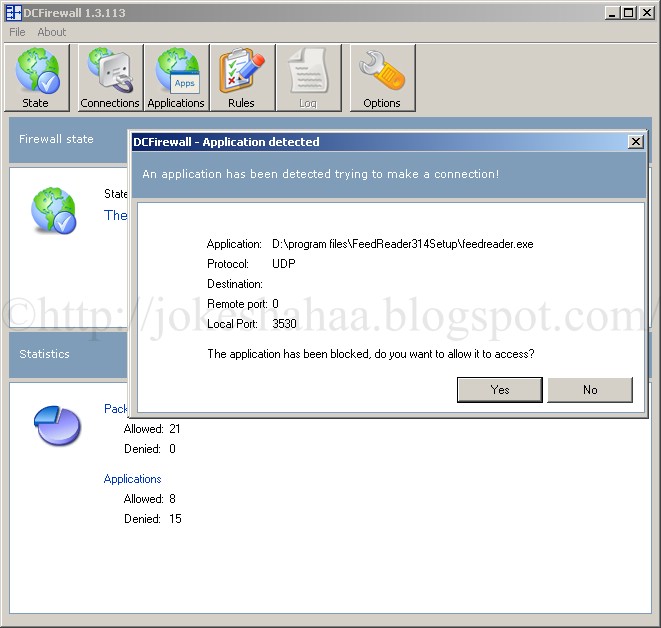Maximize the DCFirewall window
The height and width of the screenshot is (628, 661).
coord(628,13)
